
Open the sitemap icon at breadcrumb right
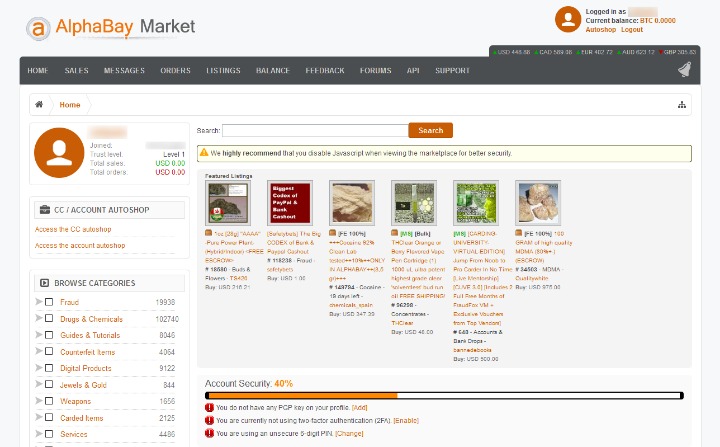[x=682, y=105]
